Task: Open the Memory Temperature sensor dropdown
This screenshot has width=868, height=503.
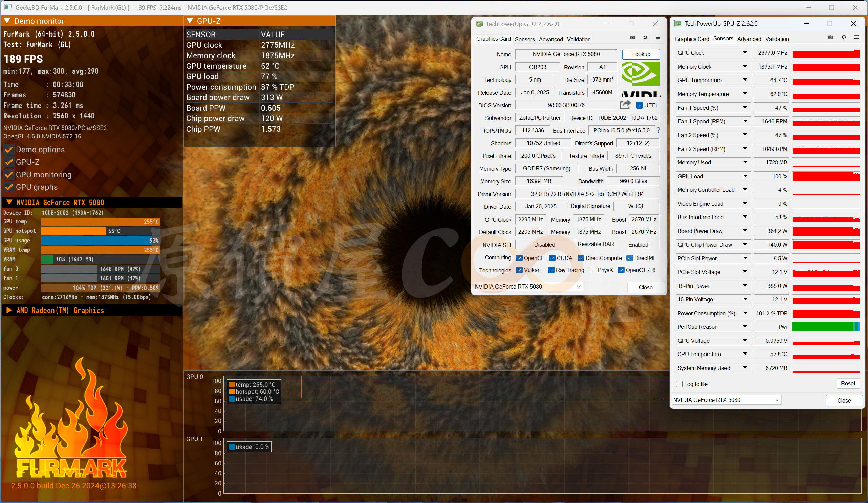Action: click(x=745, y=94)
